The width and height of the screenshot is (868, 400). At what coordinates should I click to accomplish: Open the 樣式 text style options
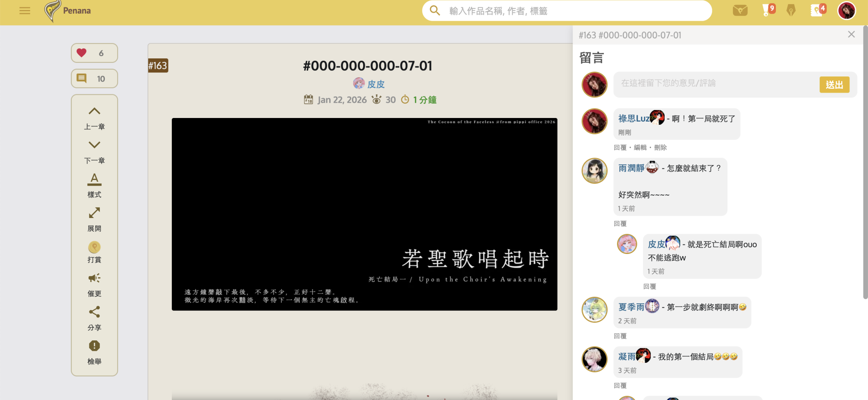click(x=94, y=186)
